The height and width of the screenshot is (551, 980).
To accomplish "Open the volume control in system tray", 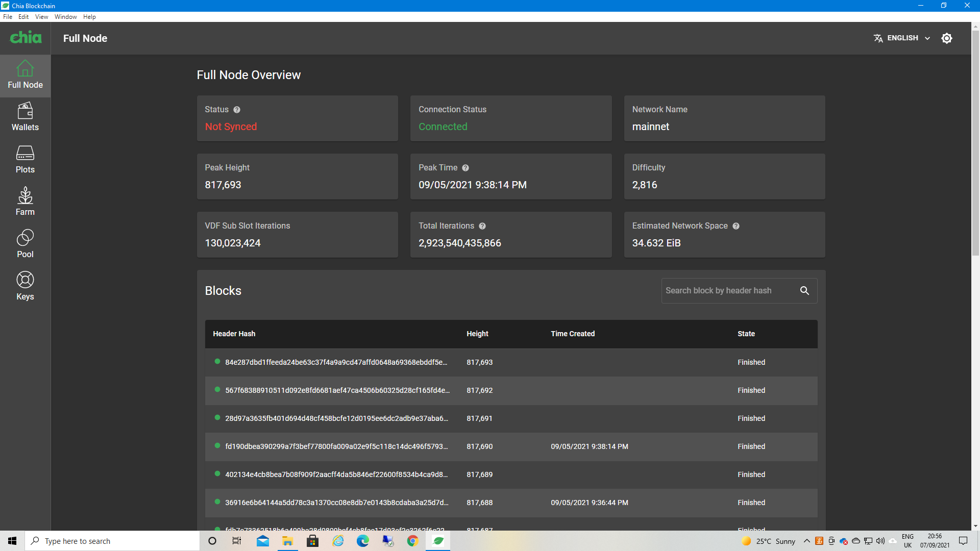I will point(880,541).
